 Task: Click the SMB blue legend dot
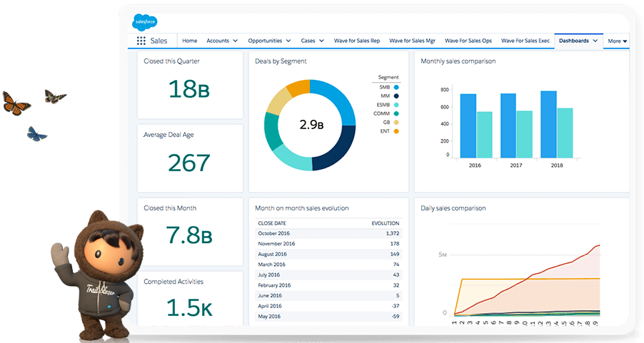396,87
